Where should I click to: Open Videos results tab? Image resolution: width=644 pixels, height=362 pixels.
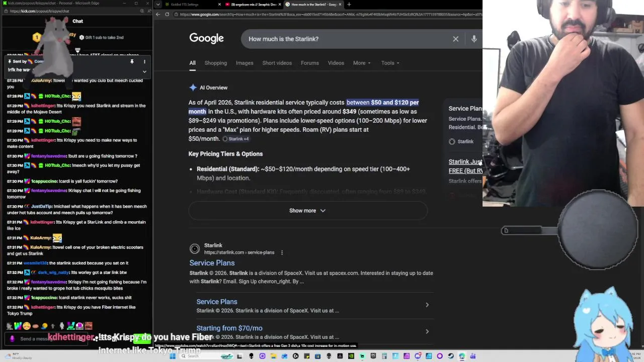(336, 63)
